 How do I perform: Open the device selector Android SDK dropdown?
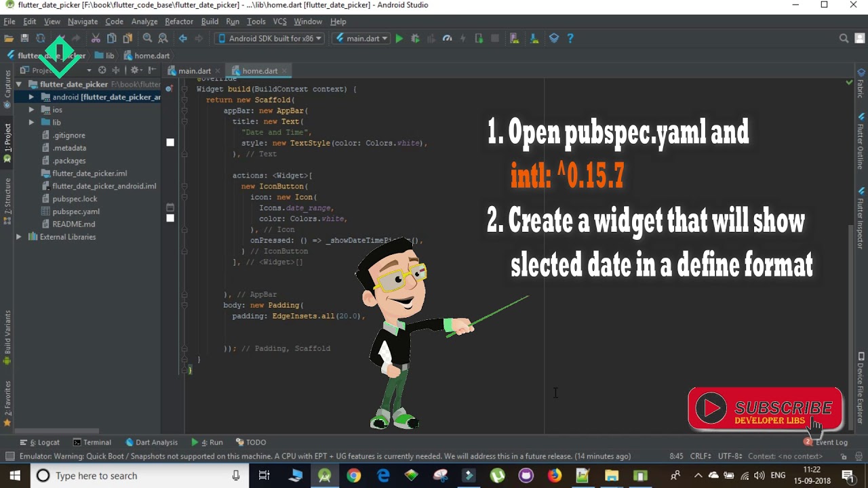point(270,39)
